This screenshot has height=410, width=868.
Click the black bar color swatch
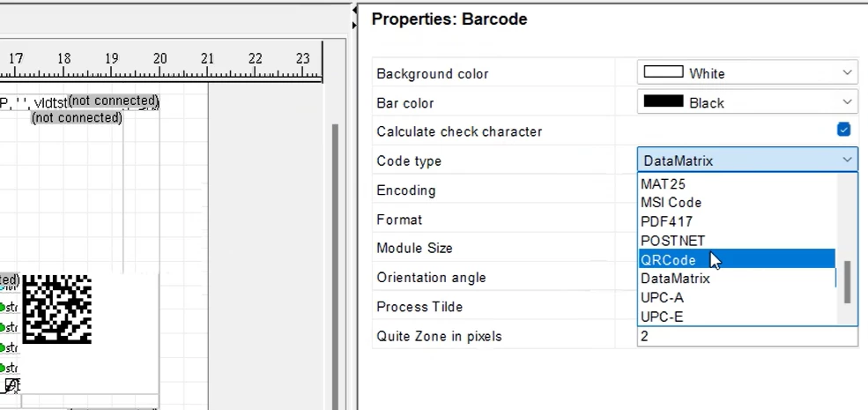(664, 101)
